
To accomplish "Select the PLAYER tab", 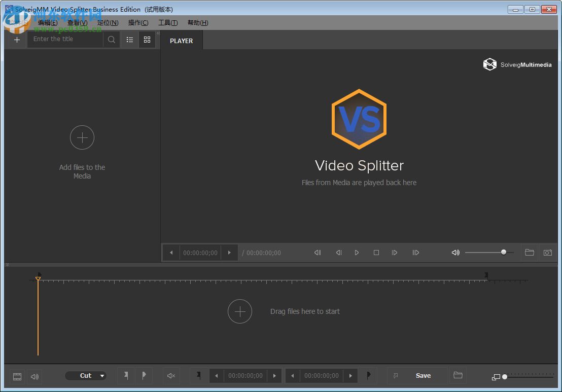I will click(x=181, y=41).
